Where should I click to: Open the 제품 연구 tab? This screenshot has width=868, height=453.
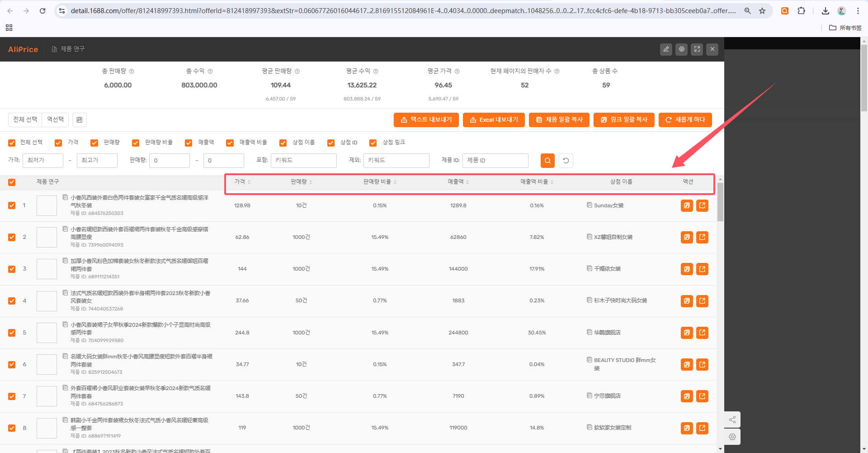coord(68,49)
